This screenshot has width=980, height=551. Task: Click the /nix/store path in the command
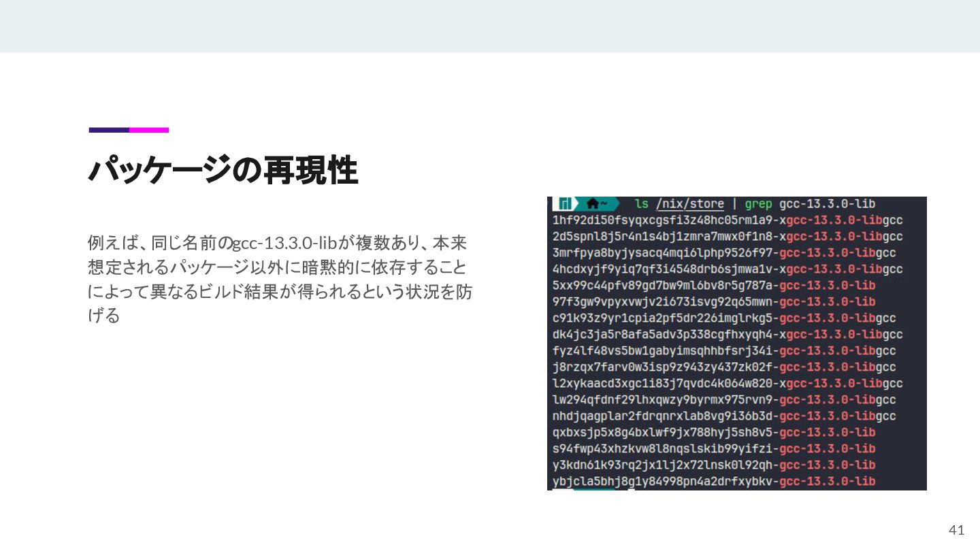tap(690, 204)
